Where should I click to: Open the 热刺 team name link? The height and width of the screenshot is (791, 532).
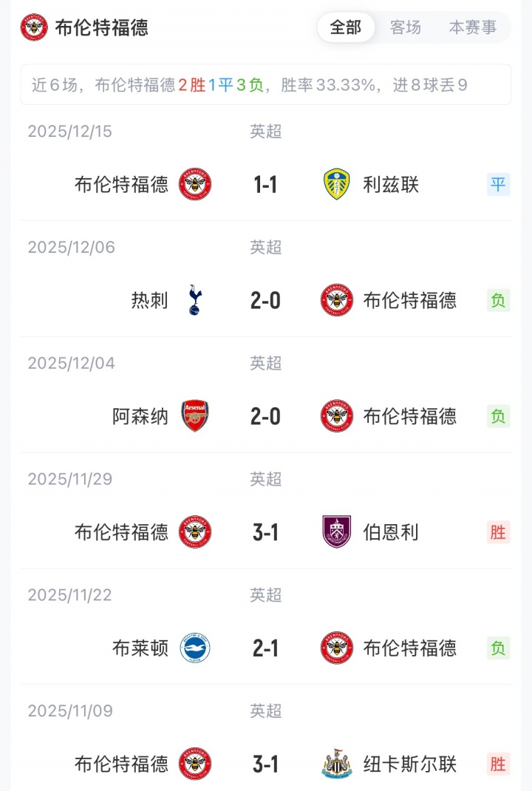[149, 300]
